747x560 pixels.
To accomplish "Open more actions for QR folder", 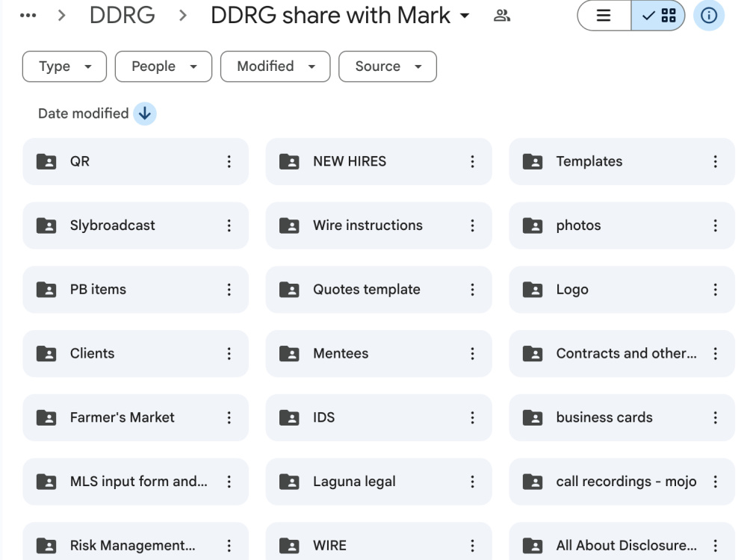I will click(229, 161).
